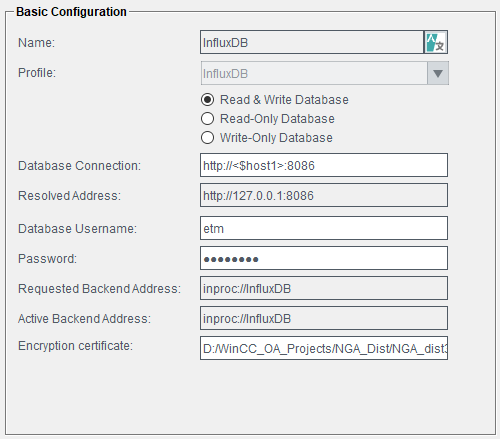Click the Profile InfluxDB combo box
This screenshot has height=439, width=500.
[314, 73]
